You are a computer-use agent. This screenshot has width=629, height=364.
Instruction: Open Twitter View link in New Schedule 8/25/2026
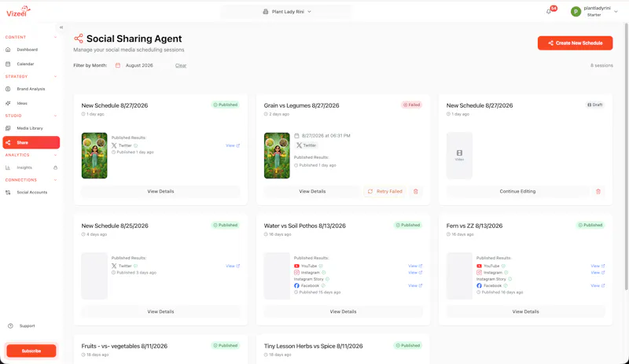(x=233, y=266)
